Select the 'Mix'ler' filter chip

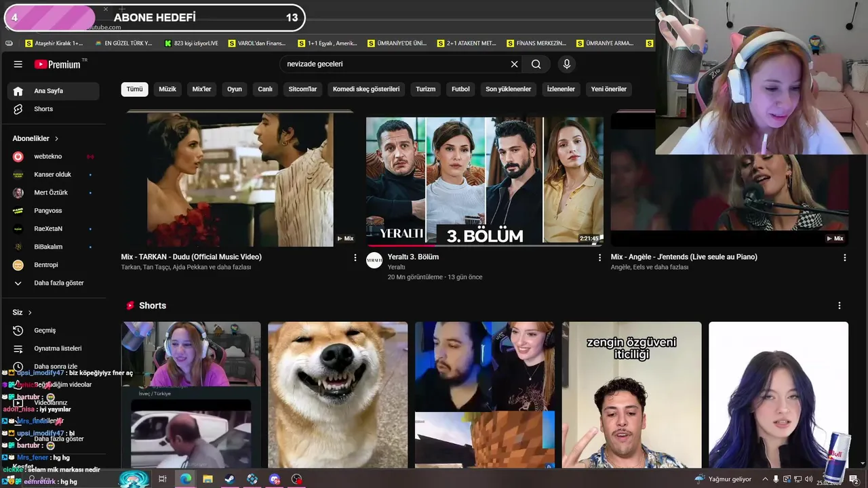[x=202, y=89]
